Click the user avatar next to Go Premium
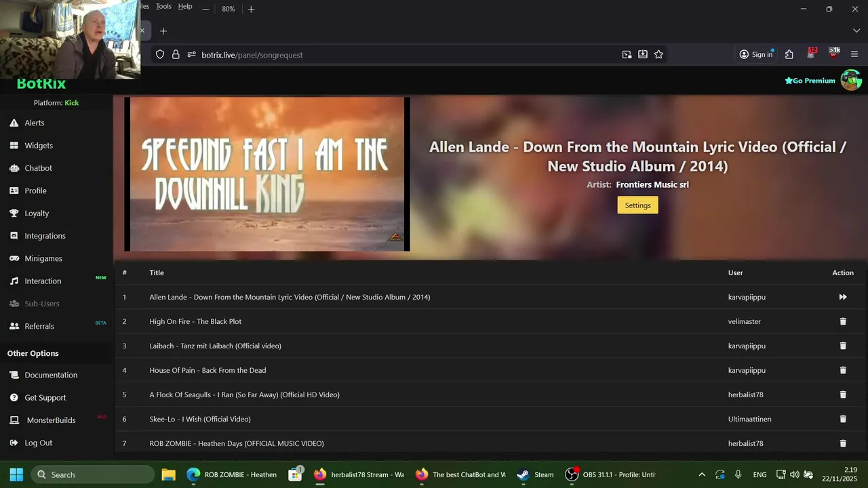Screen dimensions: 868x488 click(x=851, y=80)
